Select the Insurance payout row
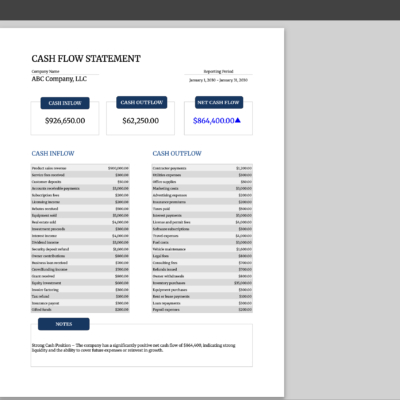Image resolution: width=400 pixels, height=400 pixels. pos(80,303)
